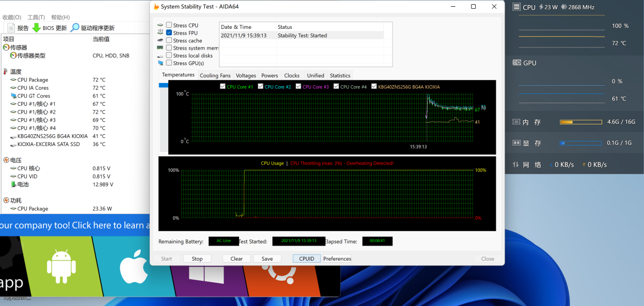Image resolution: width=644 pixels, height=306 pixels.
Task: Click the BIOS 更新 green arrow icon
Action: point(36,28)
